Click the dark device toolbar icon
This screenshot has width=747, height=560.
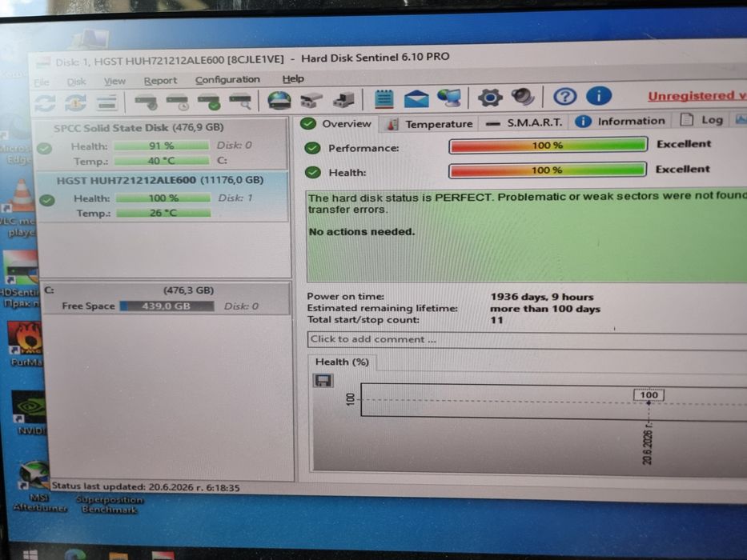[x=343, y=99]
